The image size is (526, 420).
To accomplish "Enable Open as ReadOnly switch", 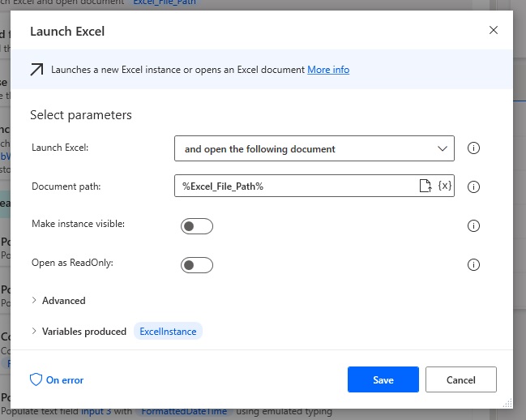I will [x=197, y=265].
